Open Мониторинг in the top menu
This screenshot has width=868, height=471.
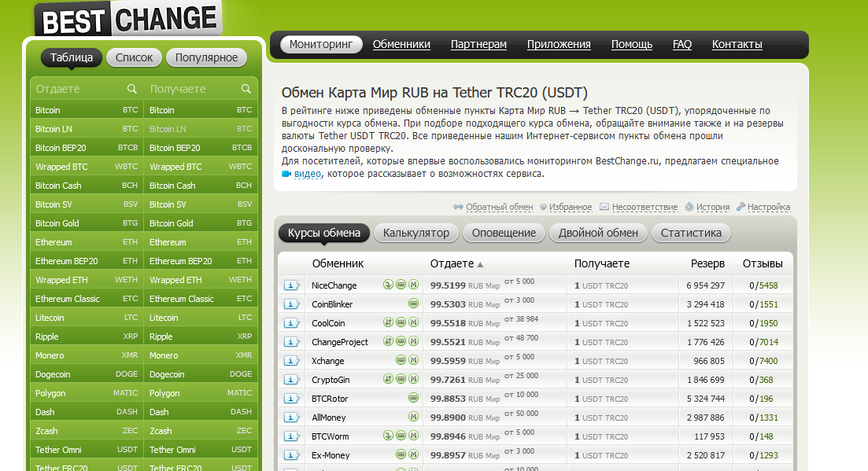pos(321,44)
